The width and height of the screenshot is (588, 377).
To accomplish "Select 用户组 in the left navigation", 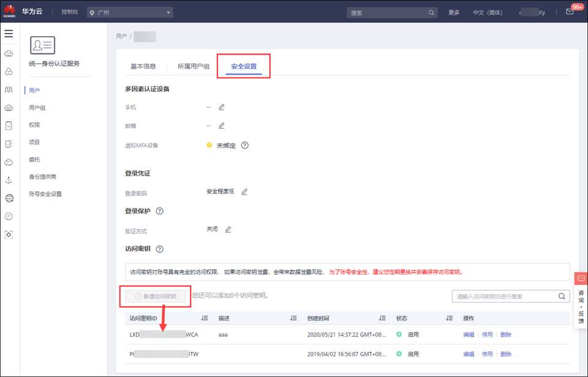I will click(x=37, y=108).
